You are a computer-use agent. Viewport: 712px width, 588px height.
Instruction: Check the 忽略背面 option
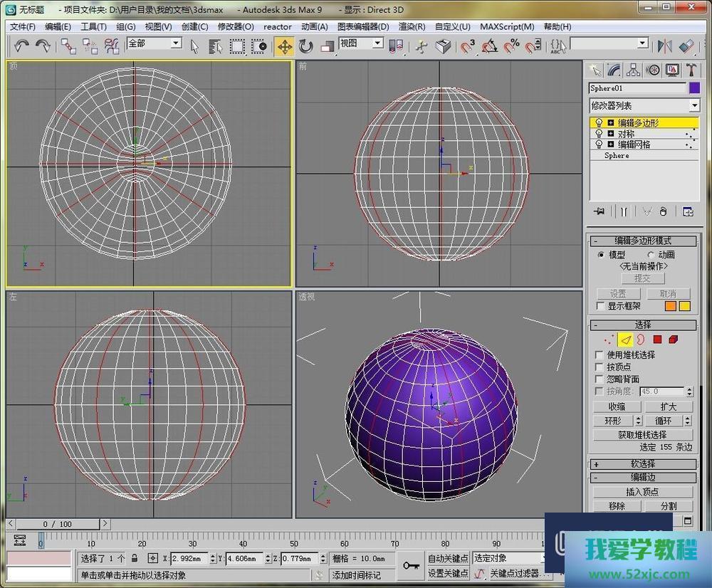pos(600,379)
